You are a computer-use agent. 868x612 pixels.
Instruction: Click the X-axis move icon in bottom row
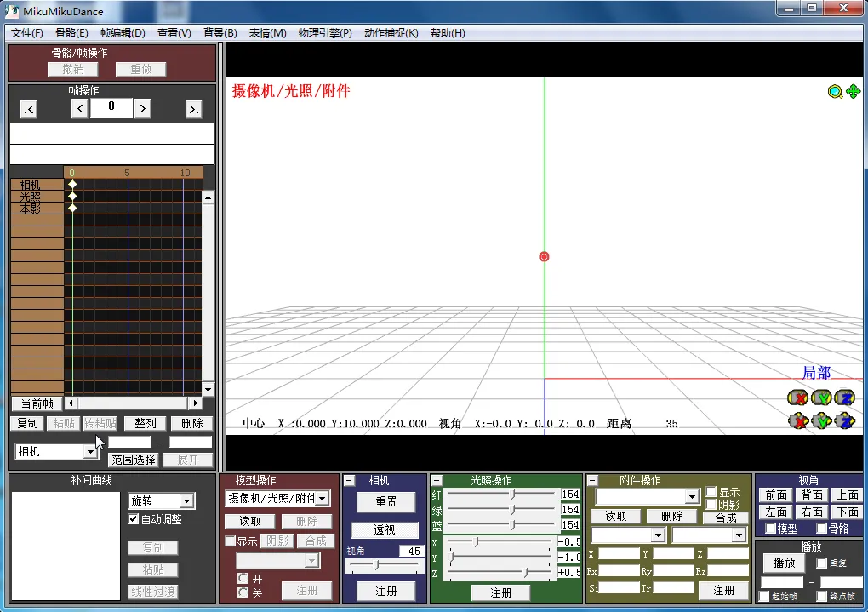[x=797, y=420]
